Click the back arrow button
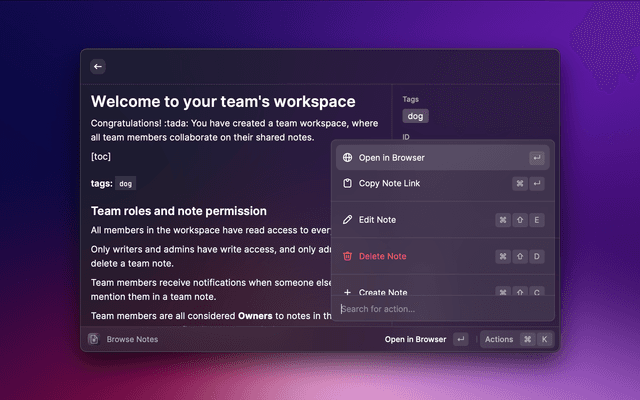The width and height of the screenshot is (640, 400). (x=98, y=66)
